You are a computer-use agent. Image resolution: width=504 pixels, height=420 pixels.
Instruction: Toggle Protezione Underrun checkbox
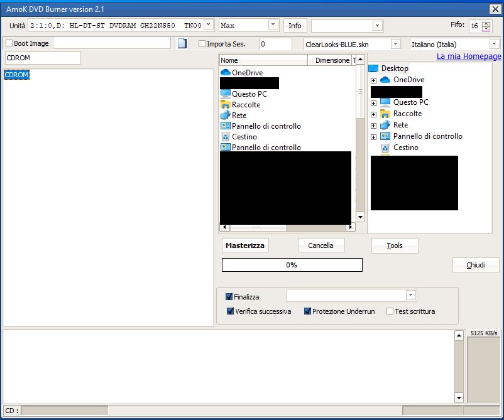307,311
